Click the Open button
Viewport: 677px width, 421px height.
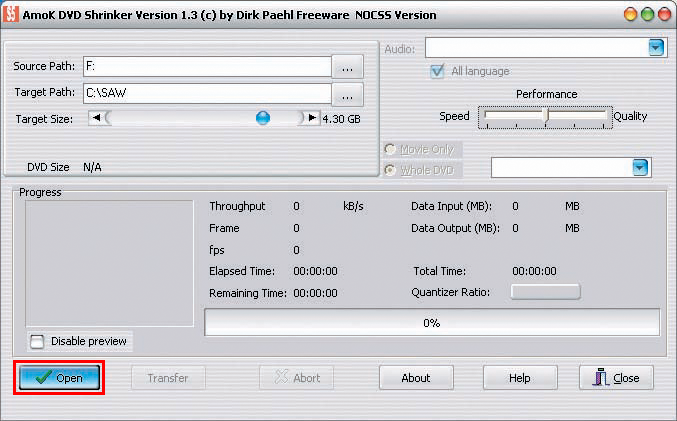pos(60,378)
